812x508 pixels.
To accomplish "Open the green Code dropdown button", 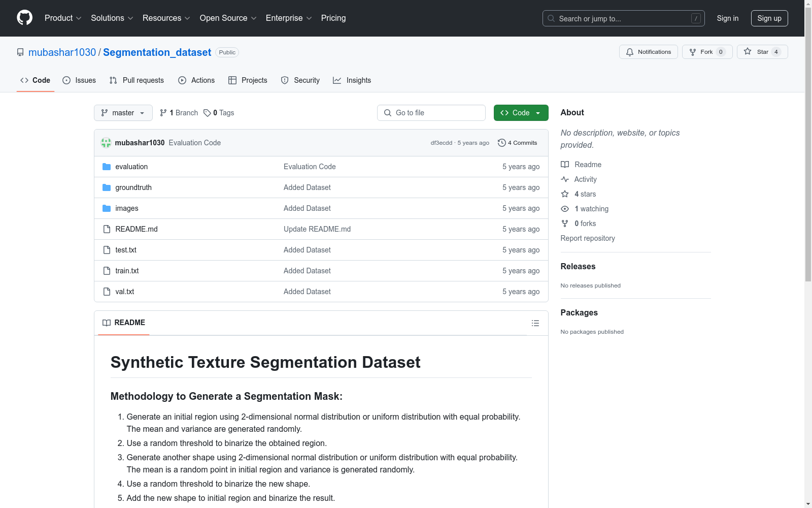I will (x=521, y=113).
